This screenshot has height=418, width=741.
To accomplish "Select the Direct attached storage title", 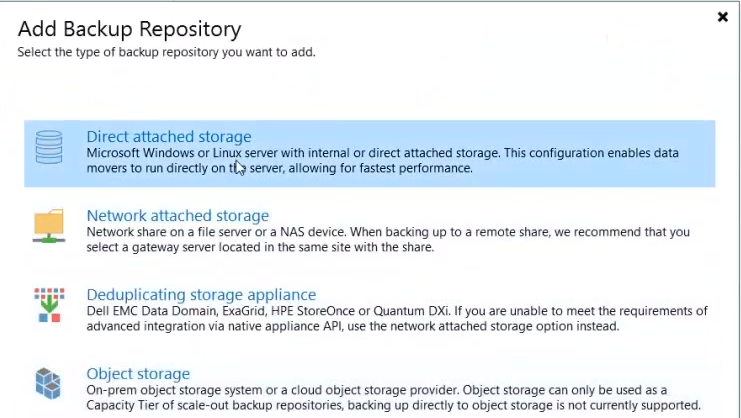I will [169, 136].
